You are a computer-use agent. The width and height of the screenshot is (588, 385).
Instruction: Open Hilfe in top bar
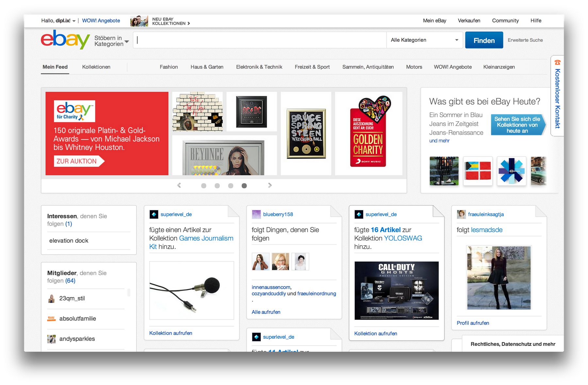pos(536,21)
